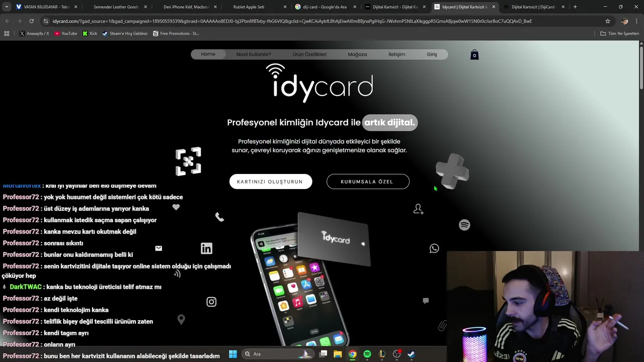Select the Home nav item

(x=208, y=54)
